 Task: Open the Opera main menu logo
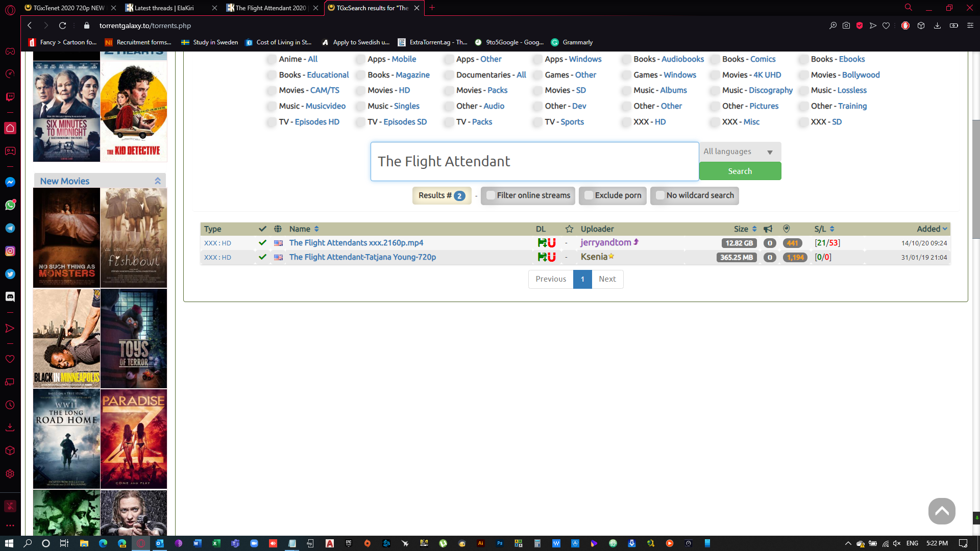10,10
